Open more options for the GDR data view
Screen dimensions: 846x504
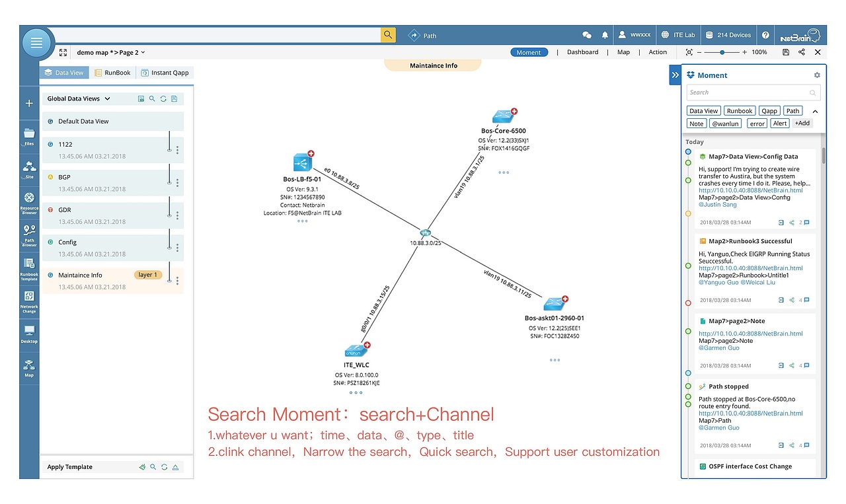(x=177, y=215)
